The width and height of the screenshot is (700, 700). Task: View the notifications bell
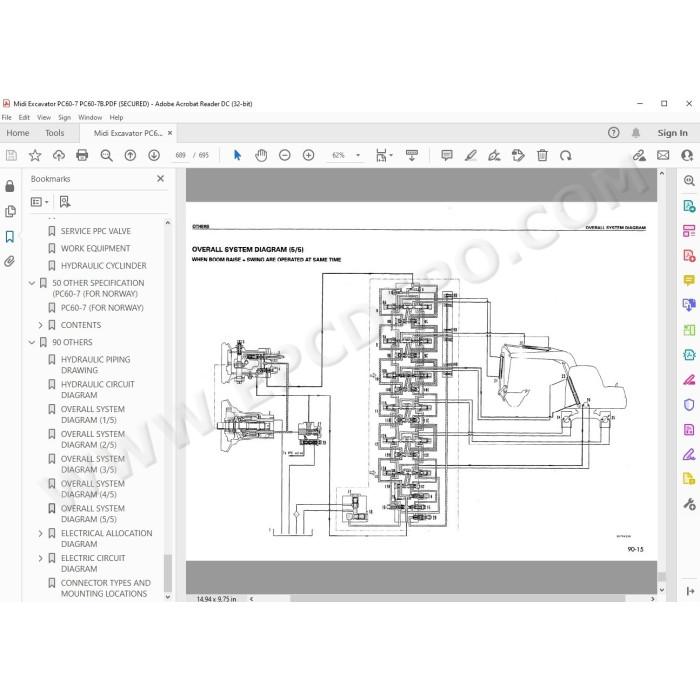(x=636, y=133)
